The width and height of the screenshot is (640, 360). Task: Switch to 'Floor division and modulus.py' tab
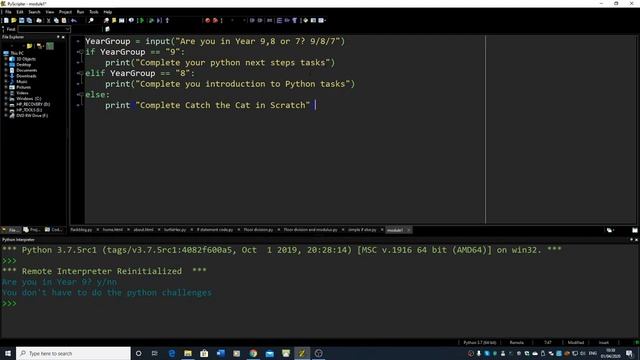click(310, 230)
